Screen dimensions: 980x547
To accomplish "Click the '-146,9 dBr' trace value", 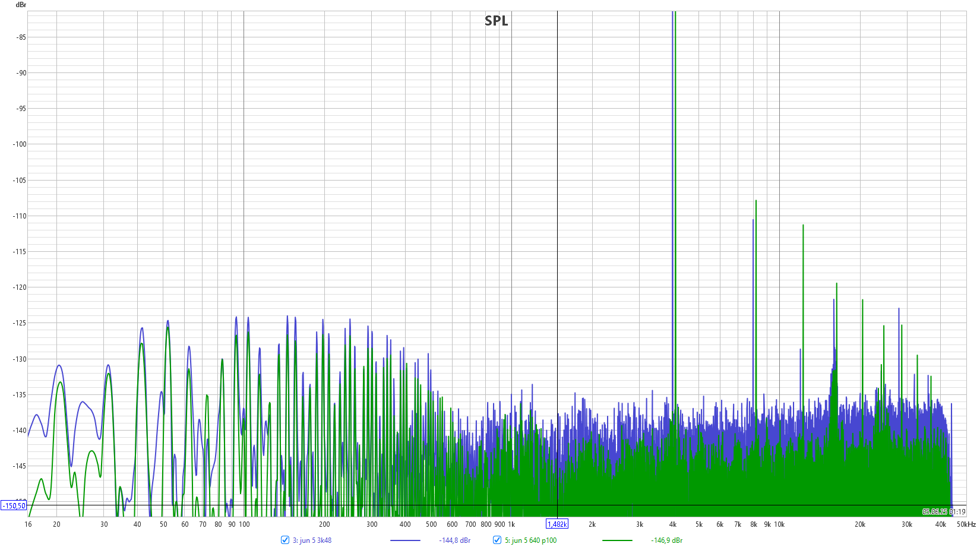I will click(x=667, y=540).
